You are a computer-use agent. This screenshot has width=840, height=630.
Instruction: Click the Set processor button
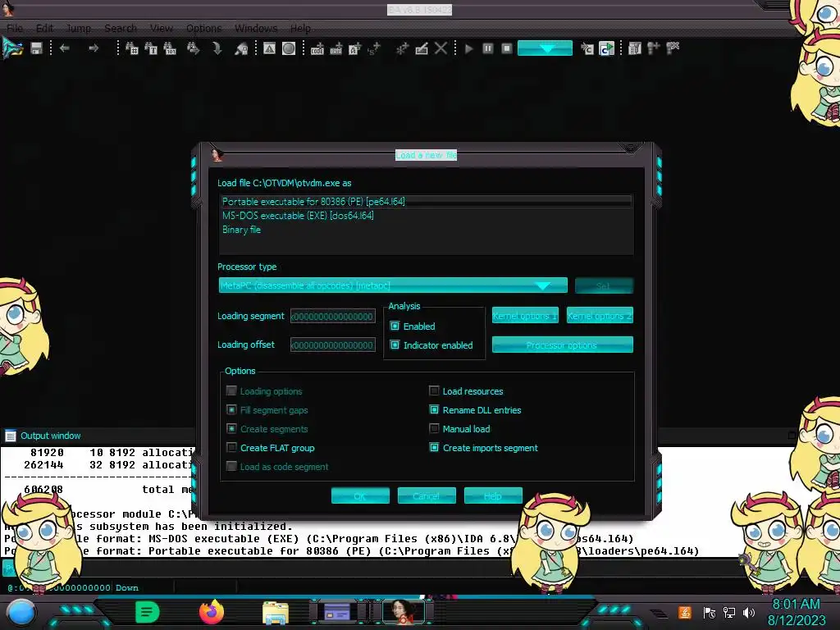click(x=604, y=285)
